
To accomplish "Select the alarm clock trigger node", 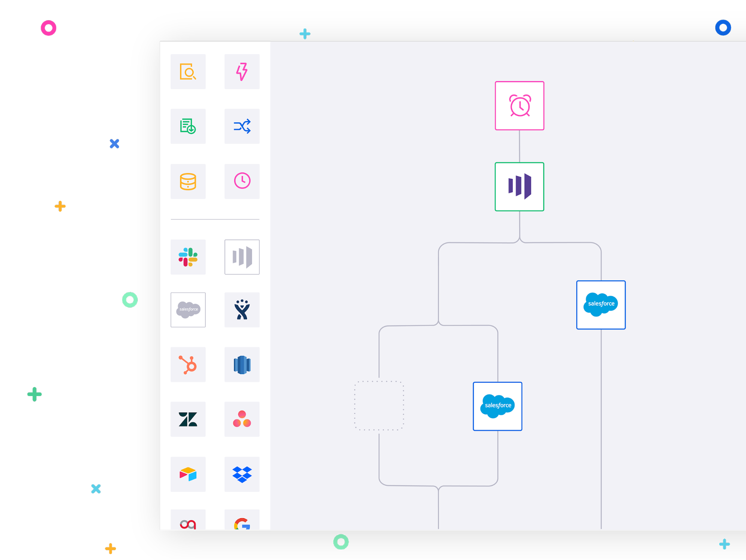I will [x=519, y=106].
